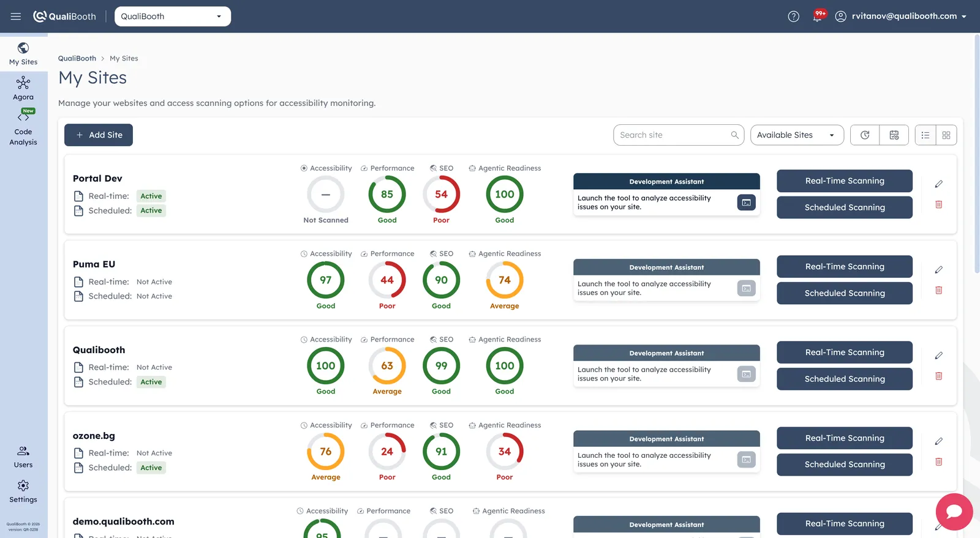Click Portal Dev Real-time Active badge
The width and height of the screenshot is (980, 538).
[151, 196]
